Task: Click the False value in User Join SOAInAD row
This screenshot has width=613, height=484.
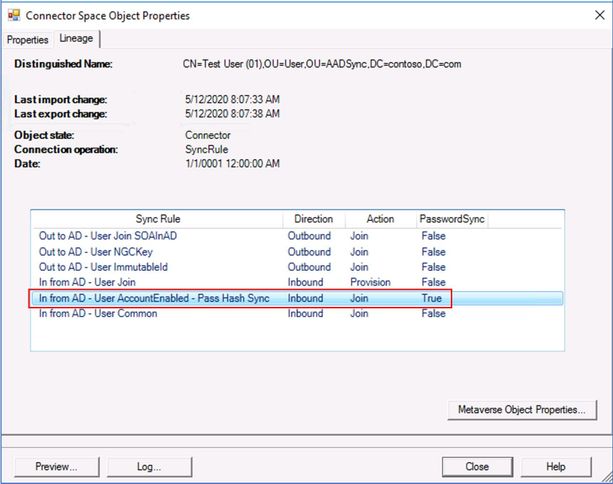Action: coord(434,236)
